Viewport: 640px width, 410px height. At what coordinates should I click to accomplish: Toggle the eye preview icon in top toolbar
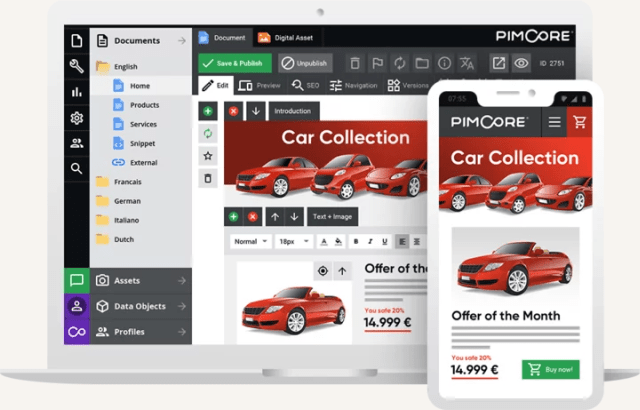click(x=521, y=63)
